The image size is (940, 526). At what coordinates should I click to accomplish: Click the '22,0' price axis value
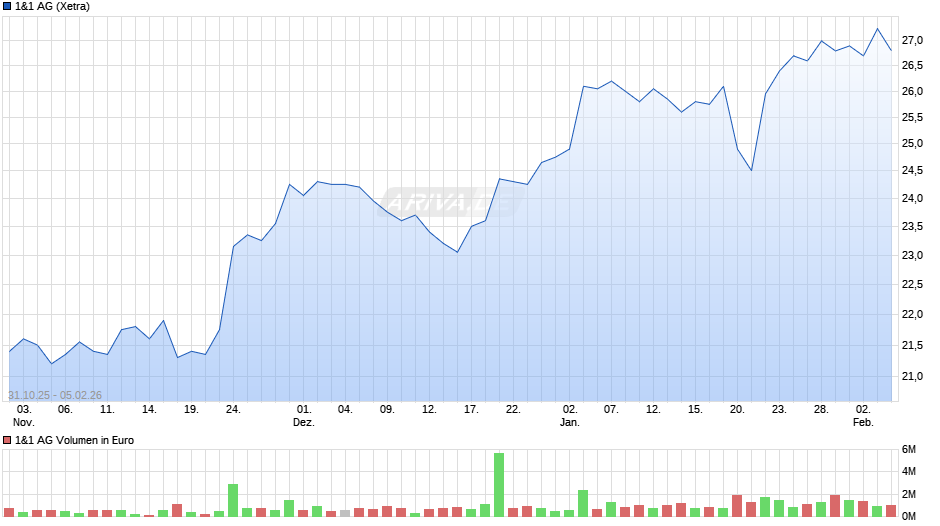912,314
